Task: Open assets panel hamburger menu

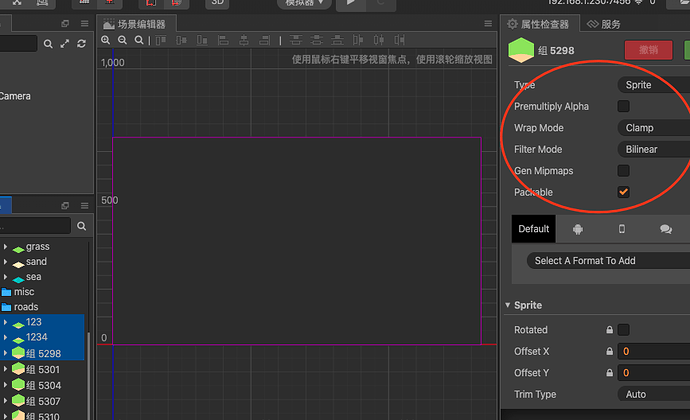Action: [x=84, y=206]
